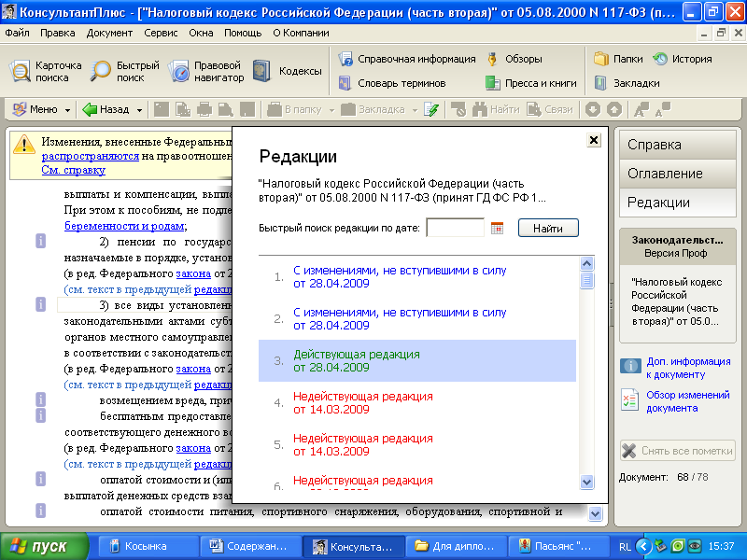Click Снять все пометки button
This screenshot has height=560, width=747.
[678, 451]
